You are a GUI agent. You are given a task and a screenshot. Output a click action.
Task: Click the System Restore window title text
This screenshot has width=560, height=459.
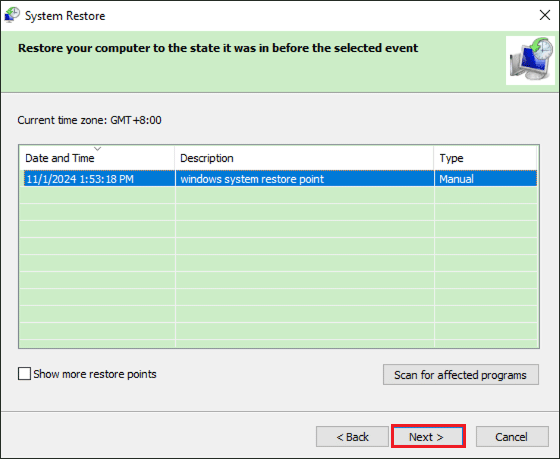(65, 16)
